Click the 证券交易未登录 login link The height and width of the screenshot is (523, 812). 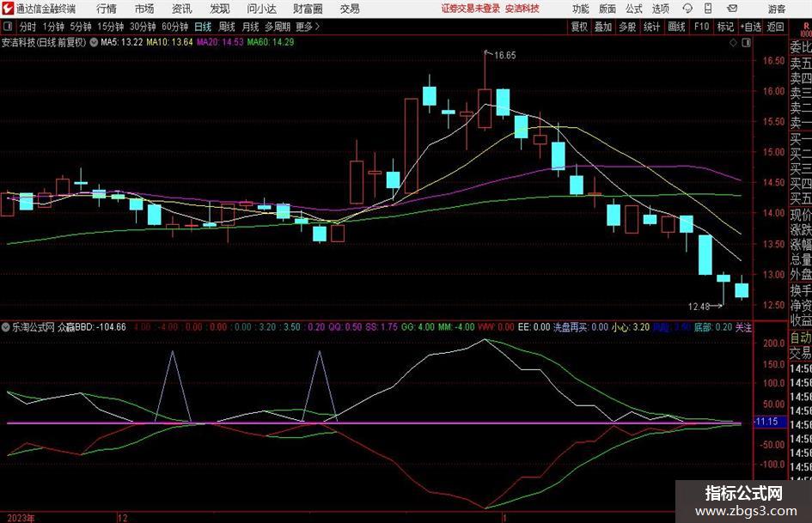point(471,9)
